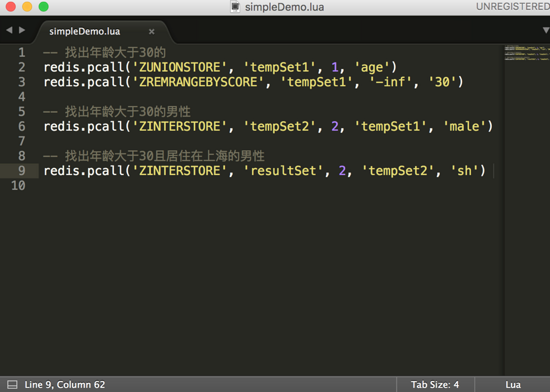Viewport: 550px width, 392px height.
Task: Click line number 5 in the gutter
Action: (22, 111)
